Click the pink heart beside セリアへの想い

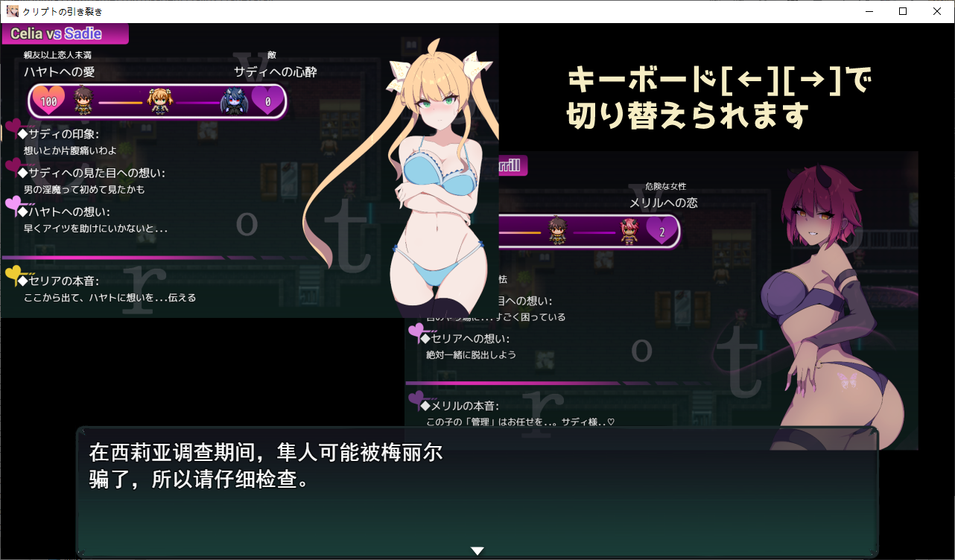click(x=416, y=331)
